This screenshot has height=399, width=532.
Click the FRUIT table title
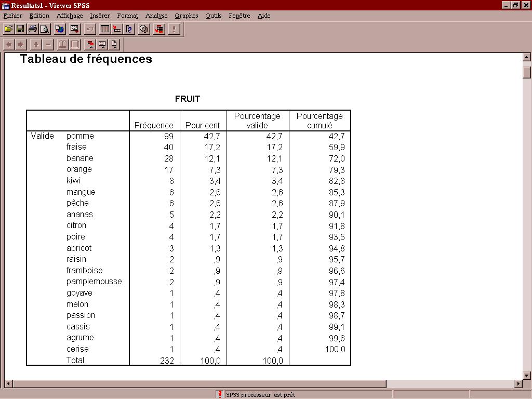[x=188, y=99]
